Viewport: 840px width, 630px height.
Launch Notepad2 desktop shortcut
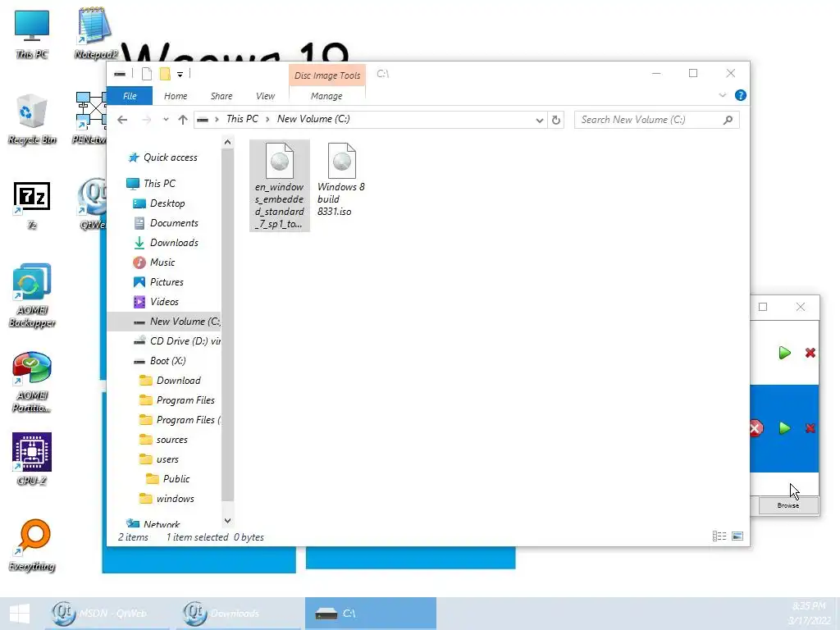95,33
